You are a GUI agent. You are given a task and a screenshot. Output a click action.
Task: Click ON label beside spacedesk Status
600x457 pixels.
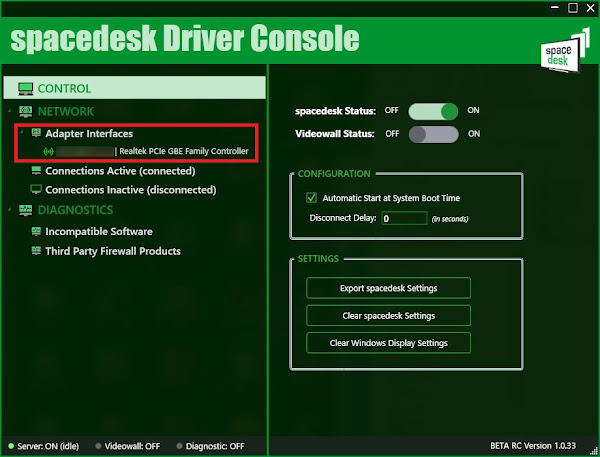pos(473,110)
